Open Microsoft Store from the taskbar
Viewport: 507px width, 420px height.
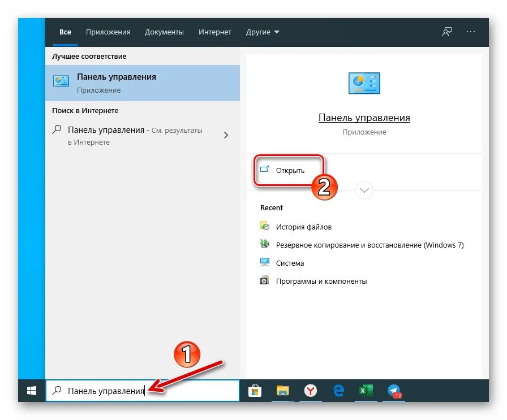[255, 391]
